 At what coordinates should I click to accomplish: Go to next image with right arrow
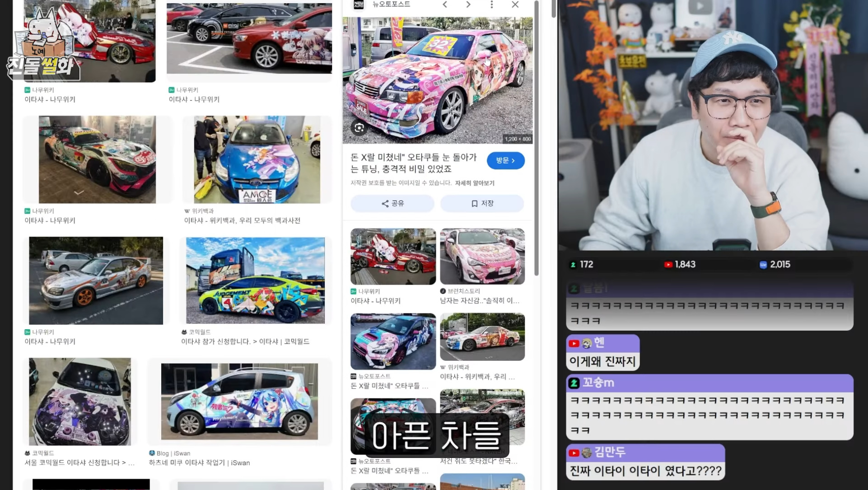(468, 5)
